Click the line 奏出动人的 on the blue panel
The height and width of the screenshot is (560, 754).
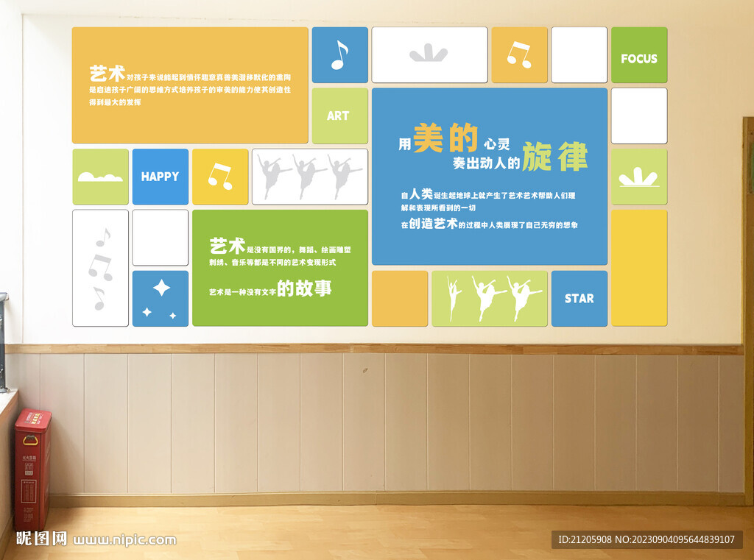(x=487, y=163)
